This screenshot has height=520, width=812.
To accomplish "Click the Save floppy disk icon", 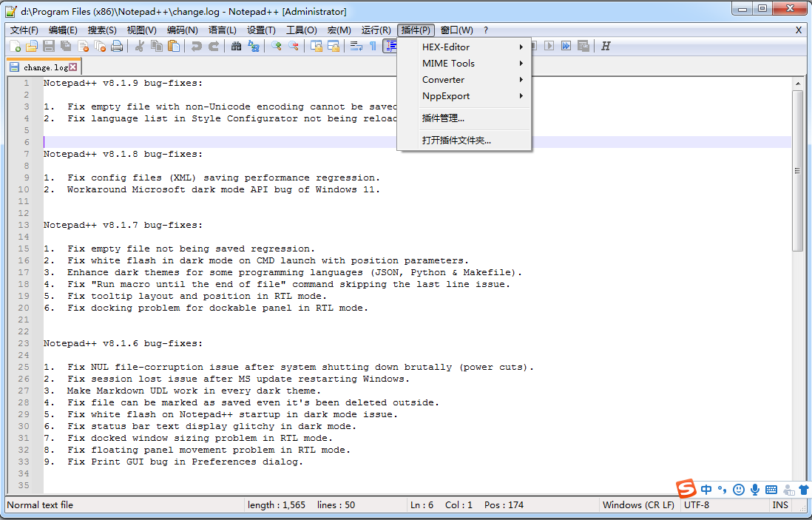I will click(49, 47).
